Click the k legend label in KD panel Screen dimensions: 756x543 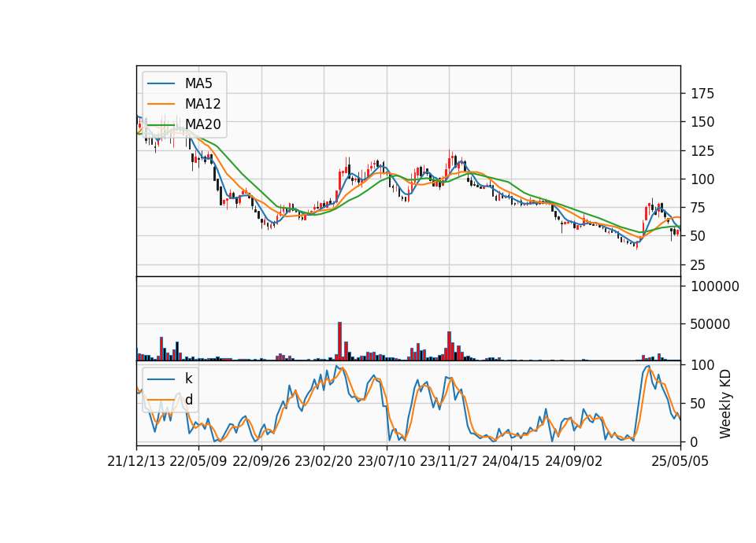[188, 379]
